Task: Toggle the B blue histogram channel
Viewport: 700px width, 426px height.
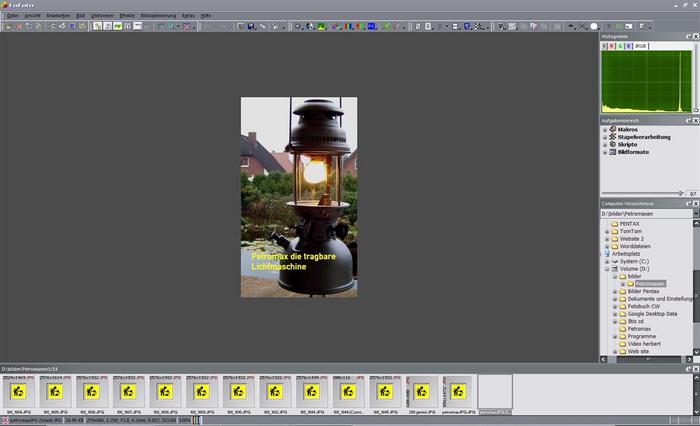Action: 629,46
